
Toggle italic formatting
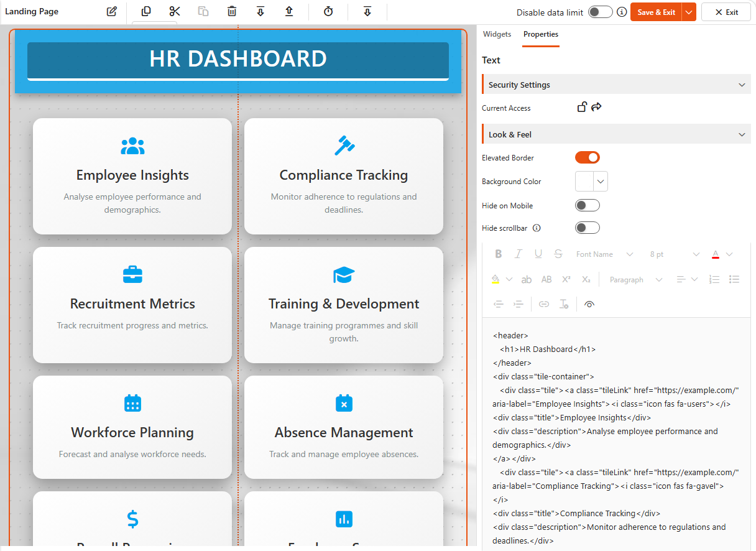pos(519,254)
